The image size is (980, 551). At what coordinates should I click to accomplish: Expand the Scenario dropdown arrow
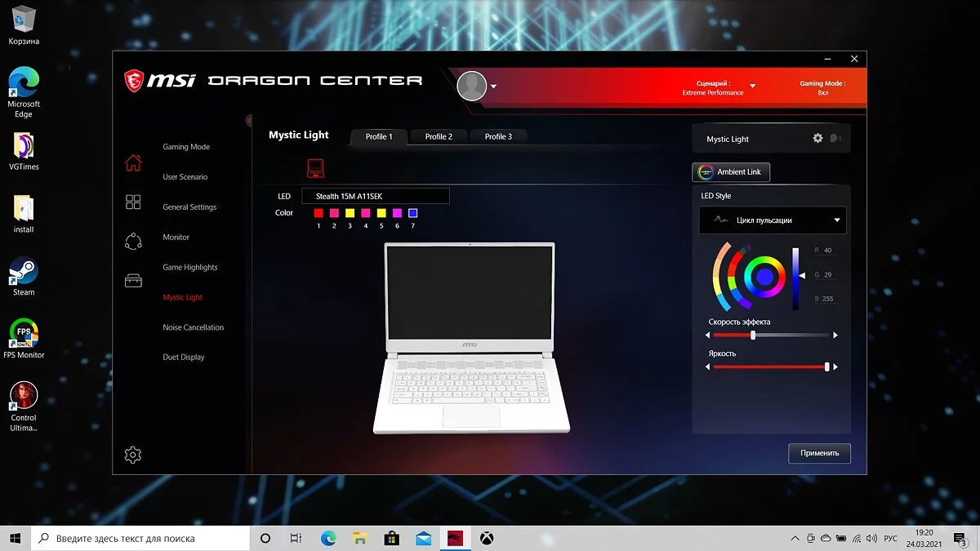(753, 86)
